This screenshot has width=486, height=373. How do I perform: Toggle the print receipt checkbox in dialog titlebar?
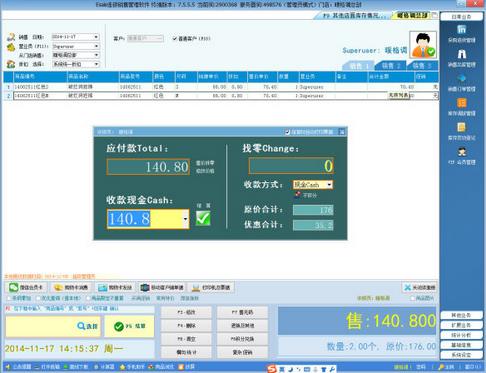click(287, 132)
